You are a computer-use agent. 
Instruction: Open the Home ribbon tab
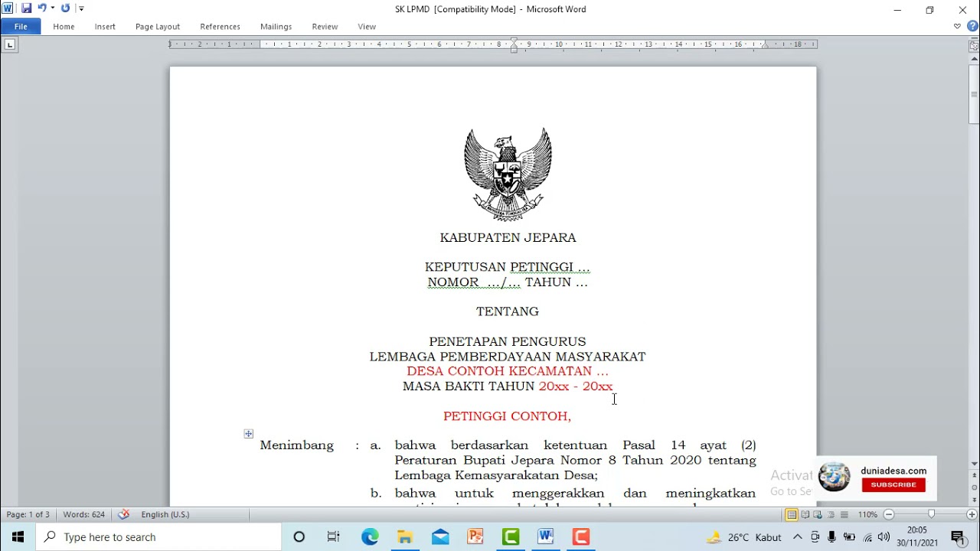64,26
